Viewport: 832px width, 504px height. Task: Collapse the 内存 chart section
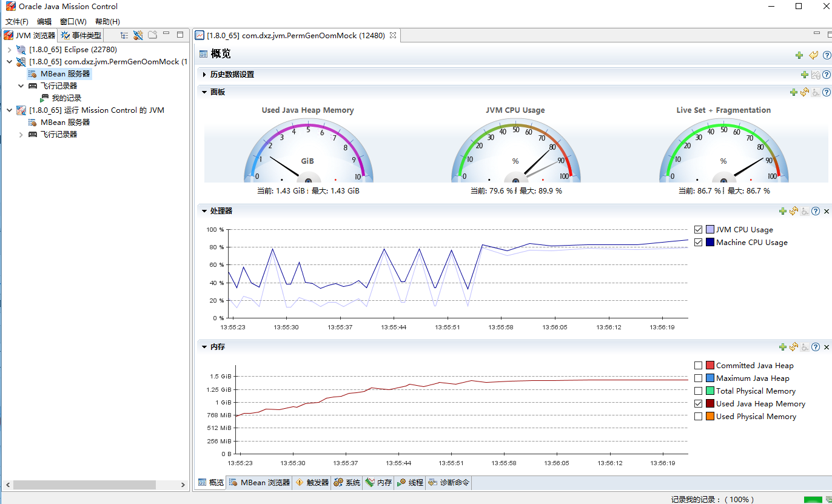tap(205, 347)
